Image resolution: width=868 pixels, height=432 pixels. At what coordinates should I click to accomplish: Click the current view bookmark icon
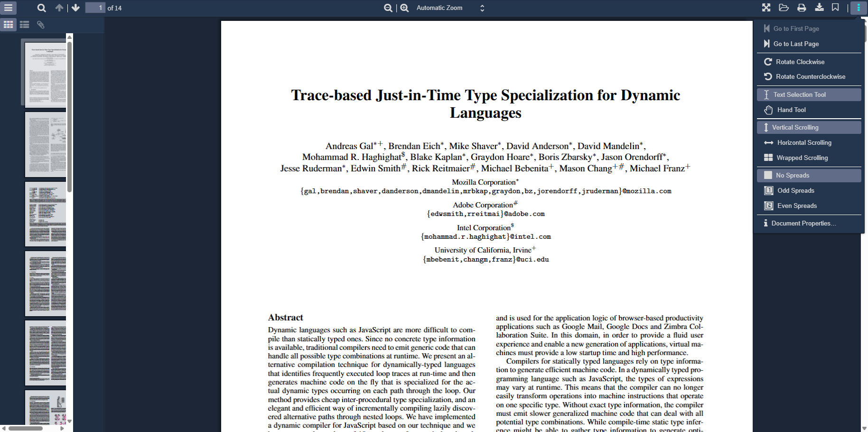tap(835, 8)
